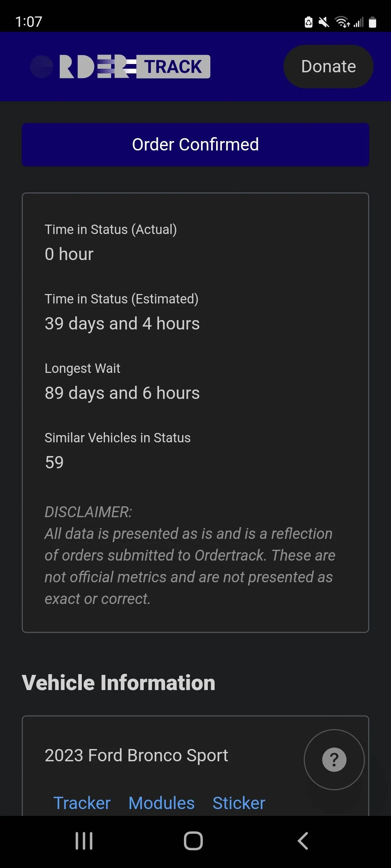Tap the Order Confirmed status banner
391x868 pixels.
[x=195, y=145]
